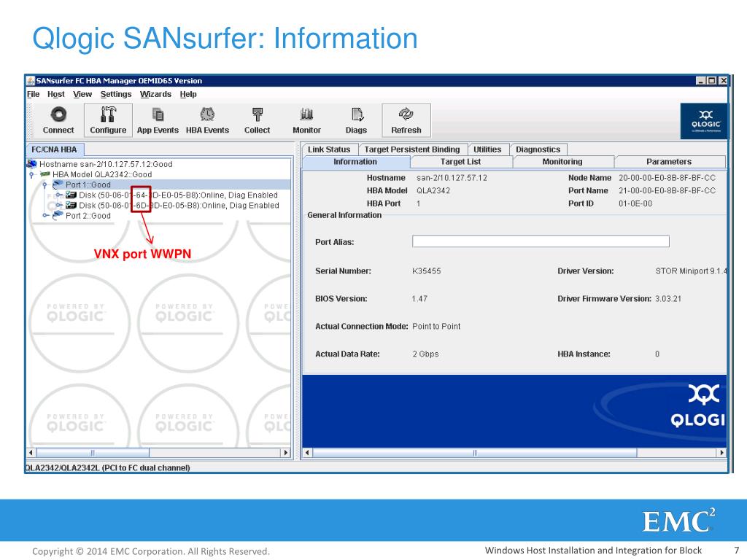Open the Help menu
This screenshot has width=747, height=560.
[188, 94]
